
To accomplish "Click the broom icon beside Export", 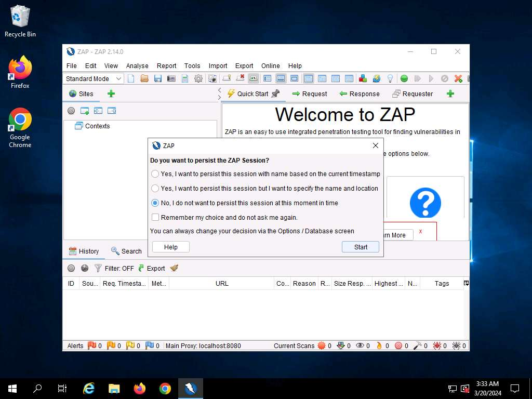I will [174, 268].
